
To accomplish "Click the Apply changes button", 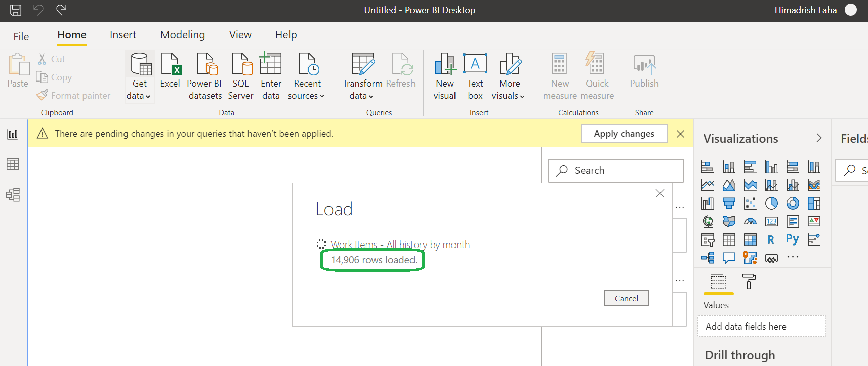I will coord(624,134).
